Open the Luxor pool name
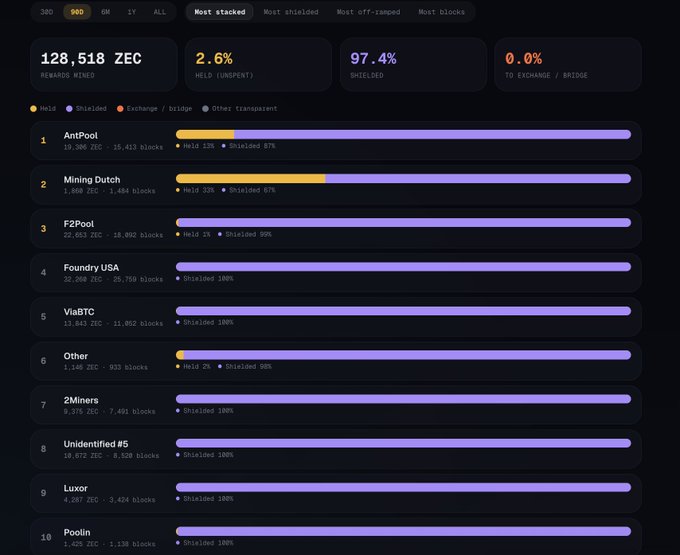 click(x=75, y=489)
